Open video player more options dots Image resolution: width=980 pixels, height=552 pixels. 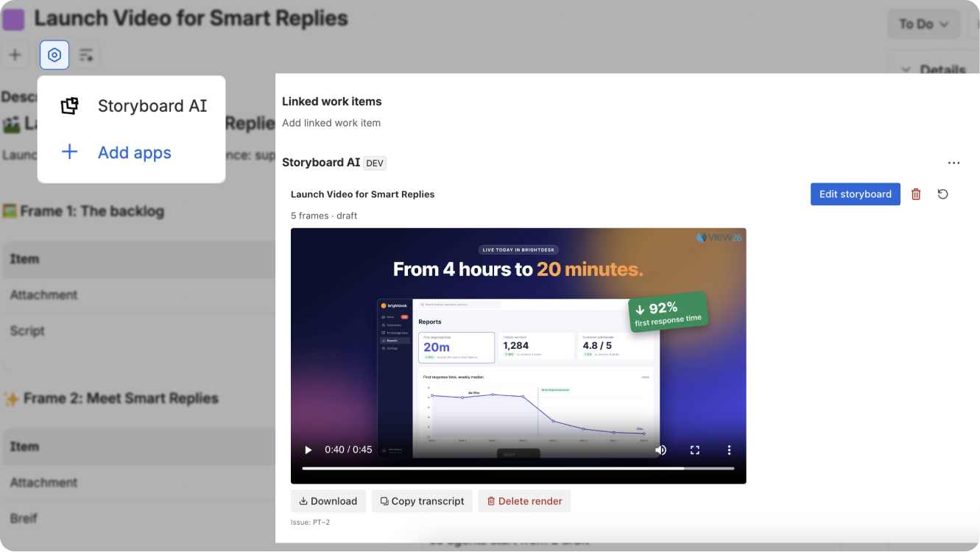[x=729, y=450]
